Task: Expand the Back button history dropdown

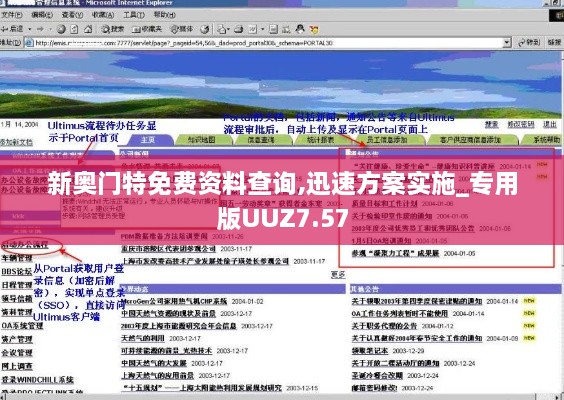Action: (29, 29)
